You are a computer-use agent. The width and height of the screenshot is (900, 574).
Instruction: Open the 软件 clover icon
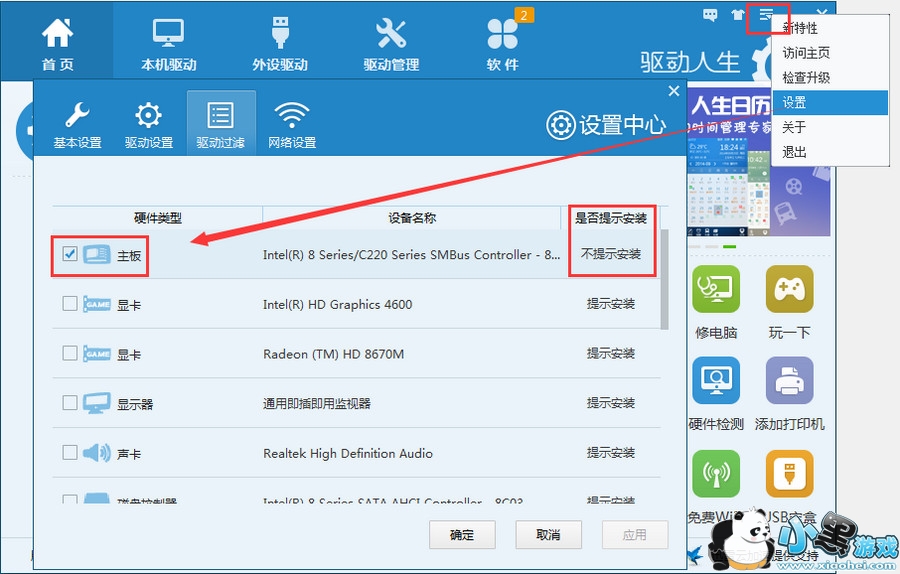point(502,33)
